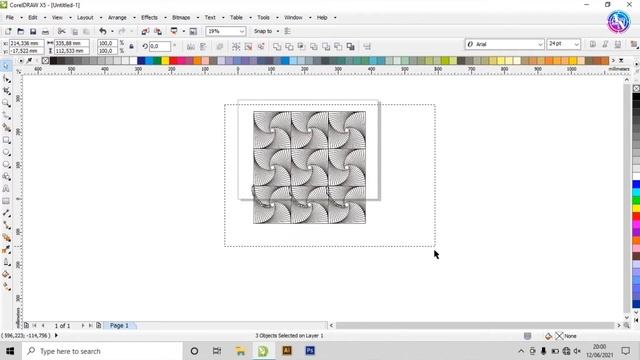The height and width of the screenshot is (360, 640).
Task: Toggle italic text formatting
Action: (605, 44)
